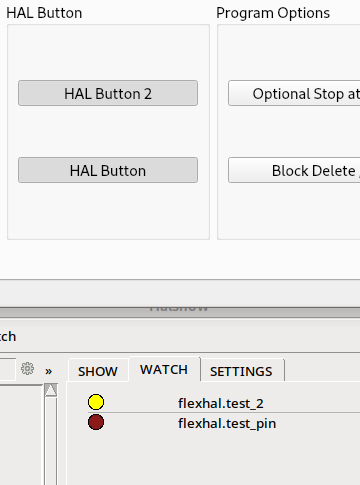
Task: Click the horizontal splitter bar above the watch panel
Action: [x=180, y=312]
